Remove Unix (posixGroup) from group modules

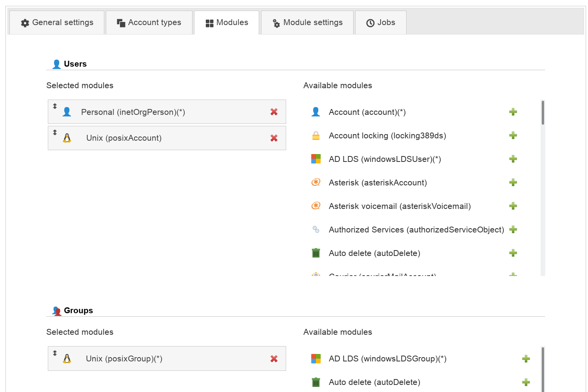274,359
